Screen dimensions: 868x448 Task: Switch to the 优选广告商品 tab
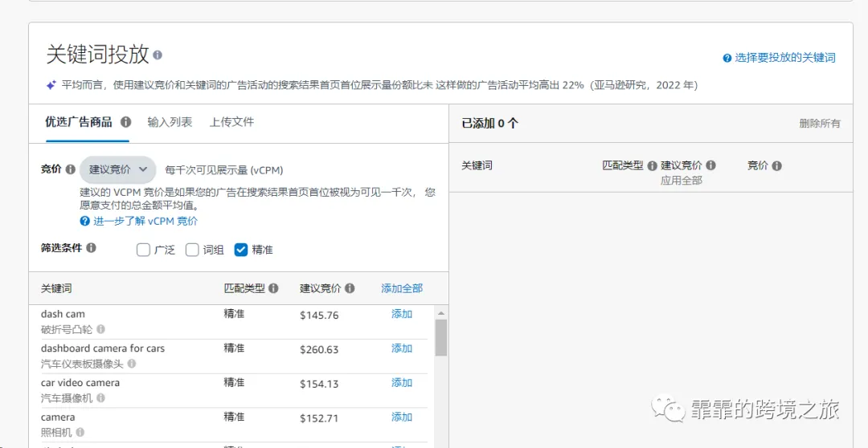pyautogui.click(x=79, y=122)
